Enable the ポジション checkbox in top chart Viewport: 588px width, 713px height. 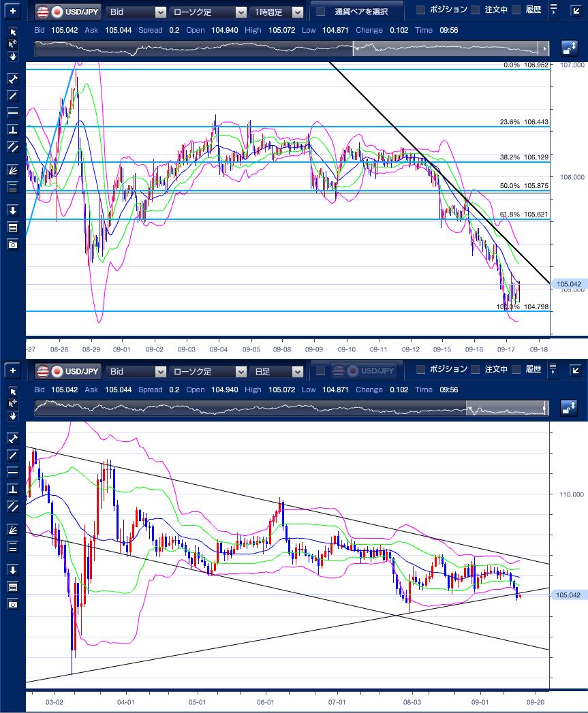(421, 10)
